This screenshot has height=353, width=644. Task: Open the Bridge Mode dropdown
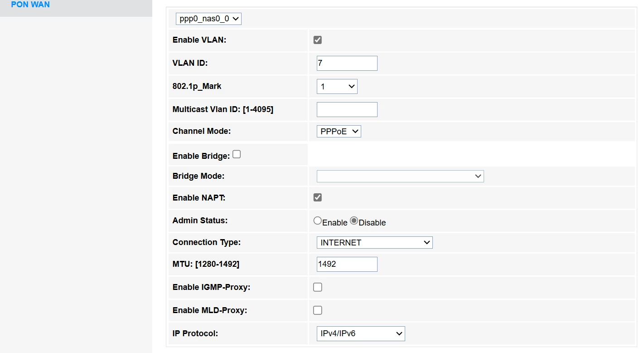[x=400, y=176]
